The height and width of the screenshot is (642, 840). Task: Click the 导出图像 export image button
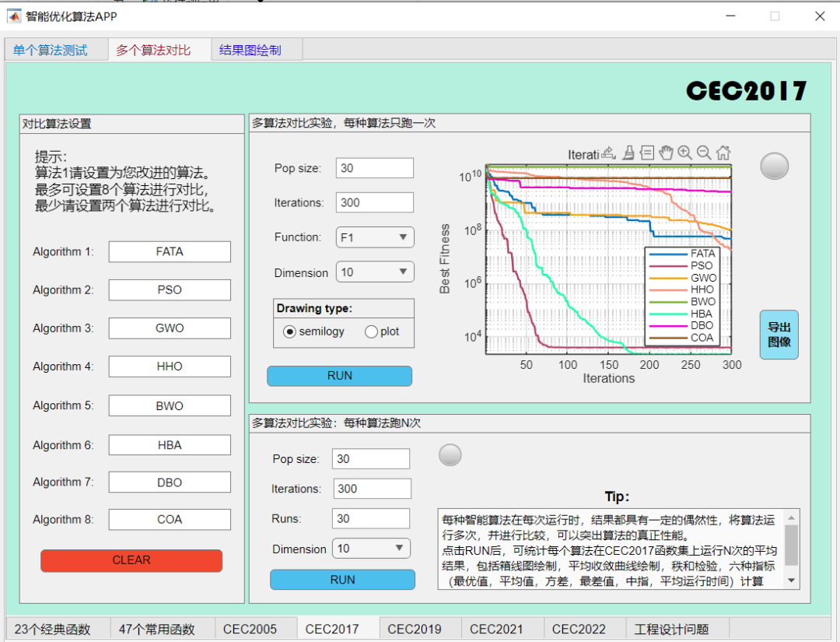(x=779, y=335)
